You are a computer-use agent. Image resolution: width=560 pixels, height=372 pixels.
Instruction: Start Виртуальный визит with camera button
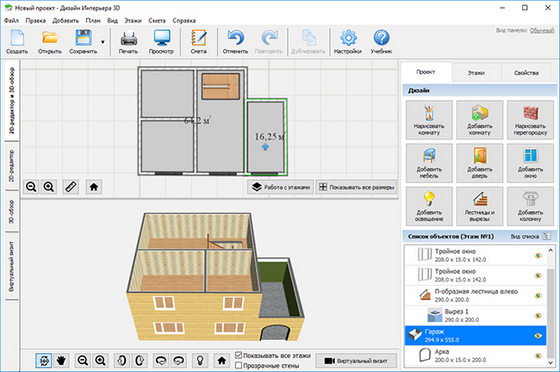356,361
